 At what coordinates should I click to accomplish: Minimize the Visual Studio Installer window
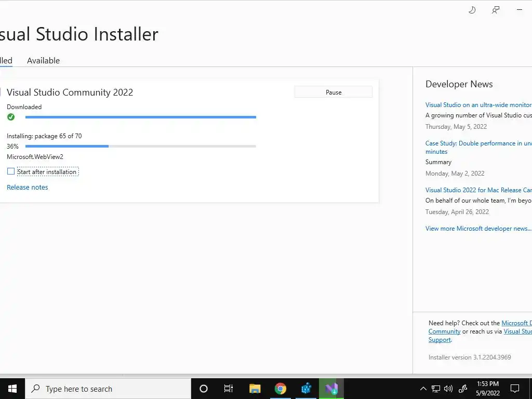(520, 10)
